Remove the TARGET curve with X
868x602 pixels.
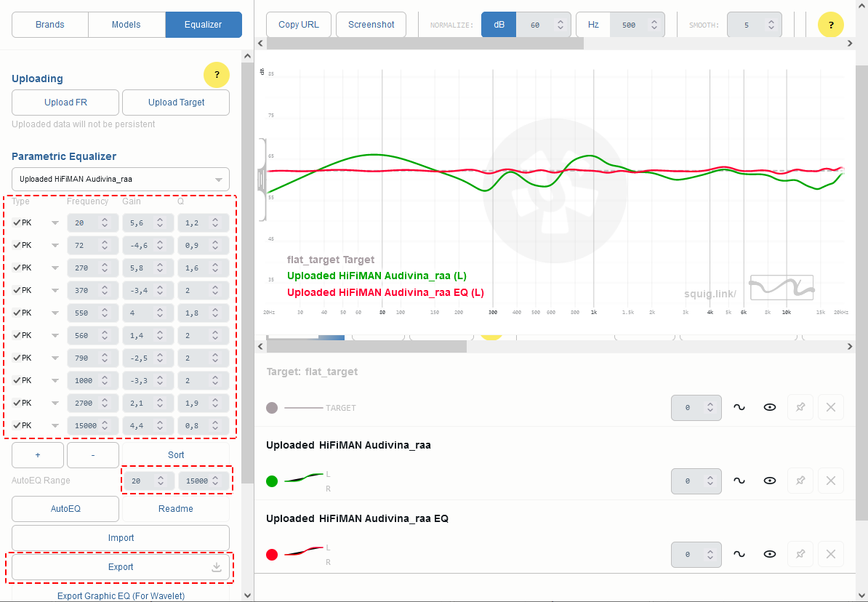831,408
